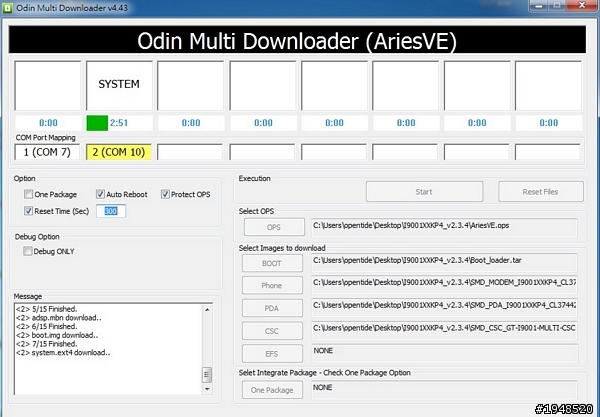Click the CSC image select button
This screenshot has height=417, width=600.
click(x=272, y=331)
